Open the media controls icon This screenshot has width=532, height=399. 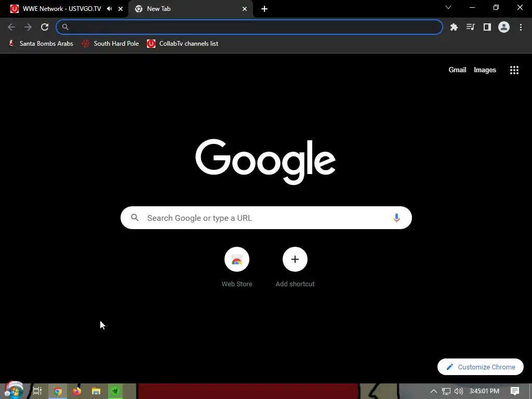471,27
